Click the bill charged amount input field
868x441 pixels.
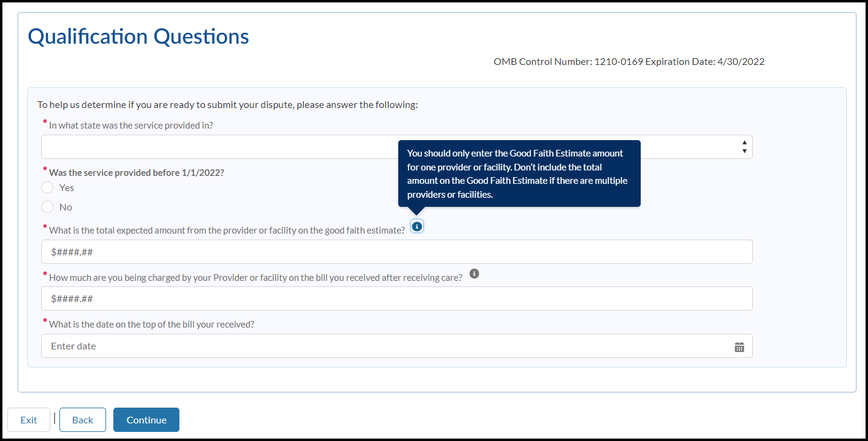396,298
